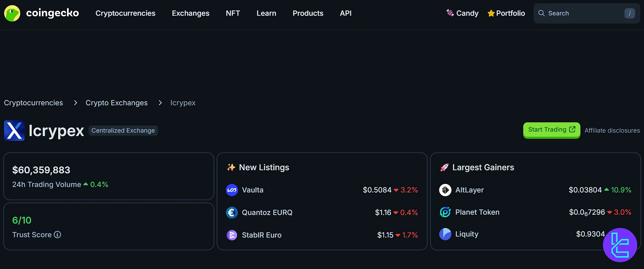
Task: Click the Centralized Exchange badge
Action: (123, 131)
